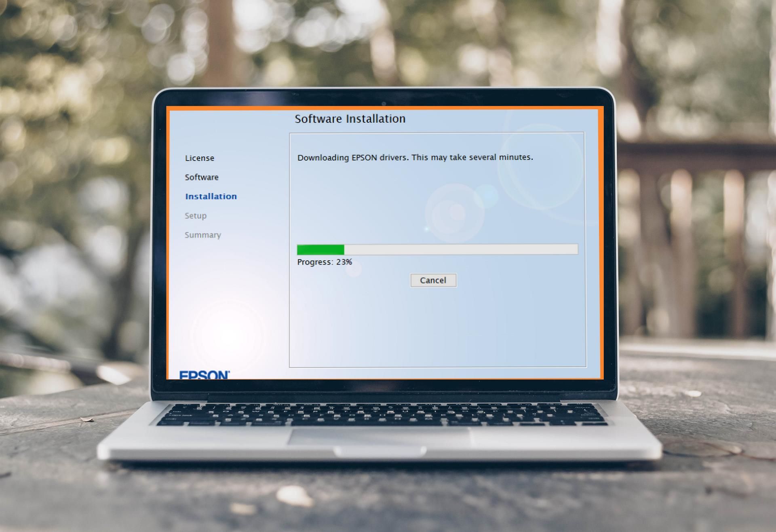Click the Summary step in sidebar

pyautogui.click(x=203, y=235)
